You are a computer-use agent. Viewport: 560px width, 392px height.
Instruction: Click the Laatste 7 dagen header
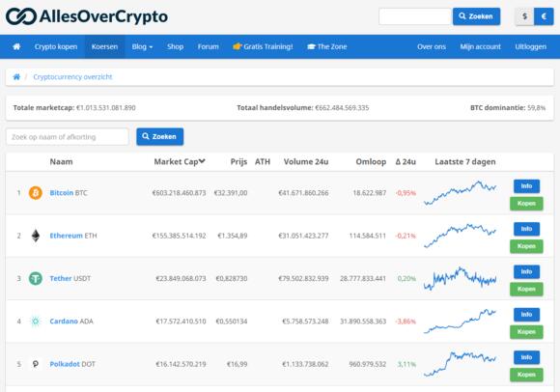[465, 162]
